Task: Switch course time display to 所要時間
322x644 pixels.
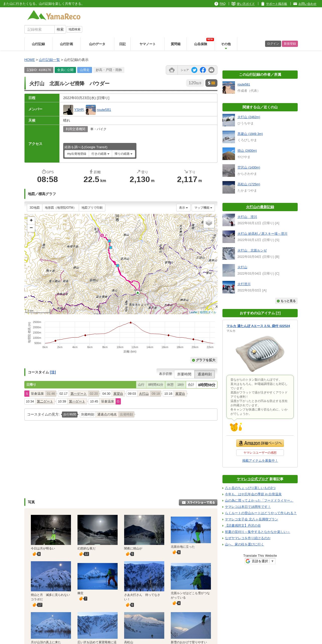Action: 184,374
